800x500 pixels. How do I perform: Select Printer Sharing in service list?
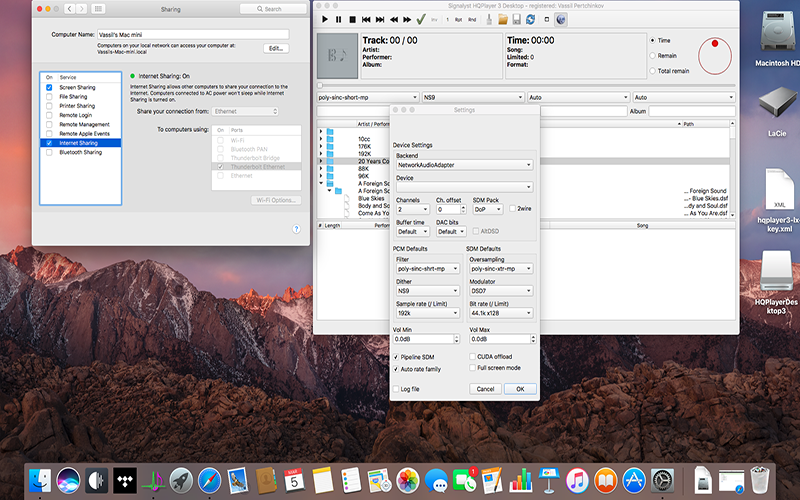pyautogui.click(x=81, y=106)
